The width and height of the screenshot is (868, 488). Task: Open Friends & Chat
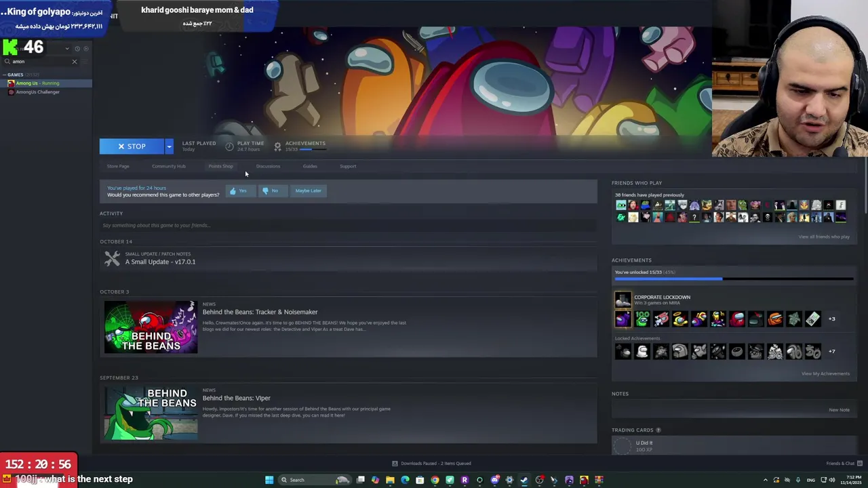tap(844, 464)
